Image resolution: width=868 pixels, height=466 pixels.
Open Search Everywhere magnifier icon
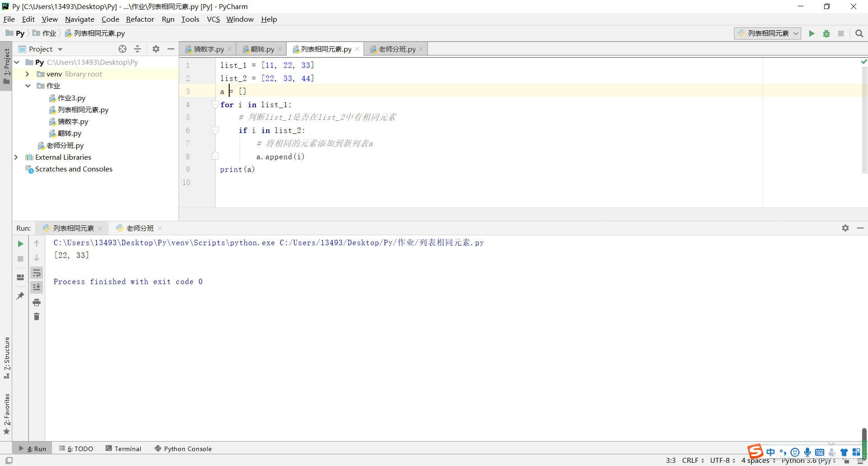(x=859, y=33)
